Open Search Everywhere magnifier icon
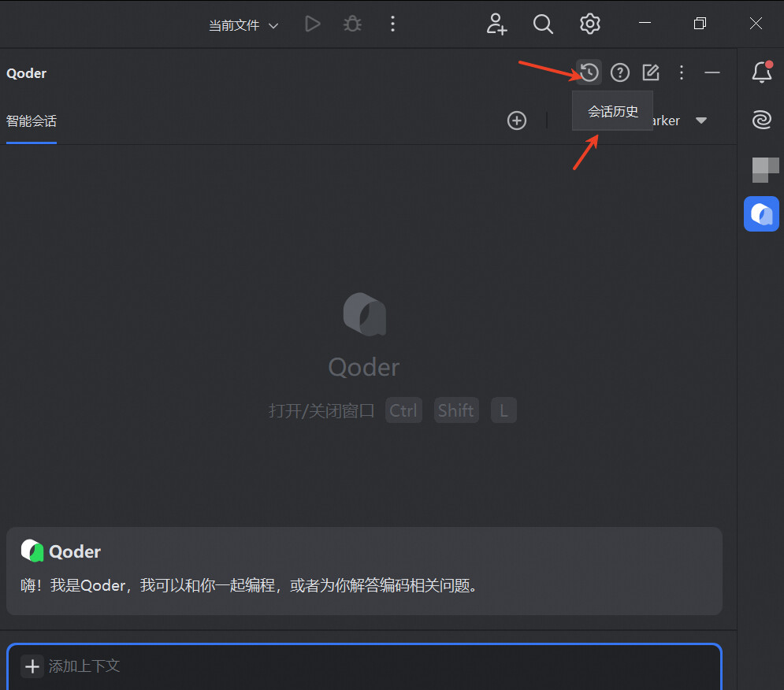 [x=543, y=24]
